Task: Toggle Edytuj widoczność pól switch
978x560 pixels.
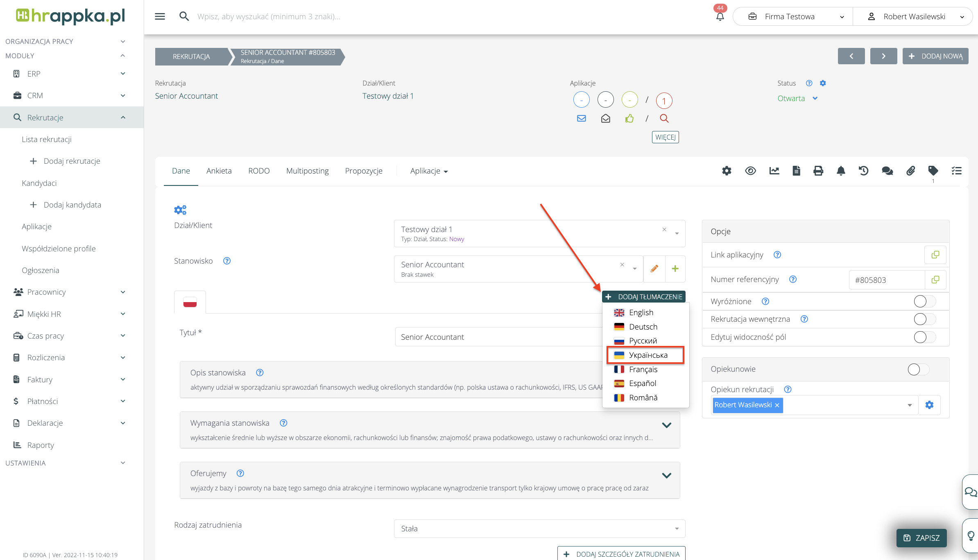Action: (924, 337)
